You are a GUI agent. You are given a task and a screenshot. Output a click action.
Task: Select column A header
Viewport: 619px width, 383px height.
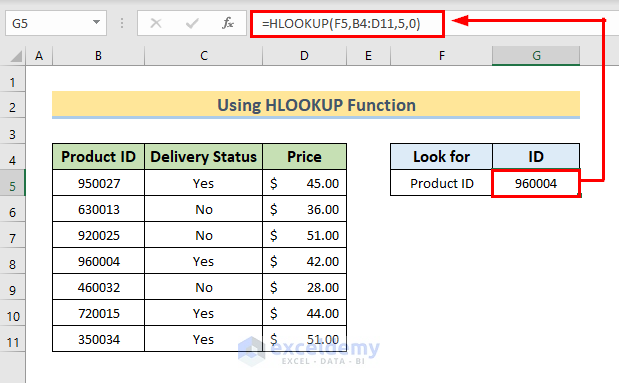39,56
